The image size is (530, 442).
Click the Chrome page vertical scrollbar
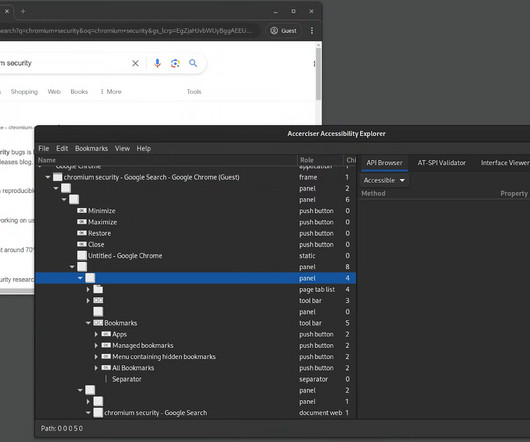coord(318,74)
